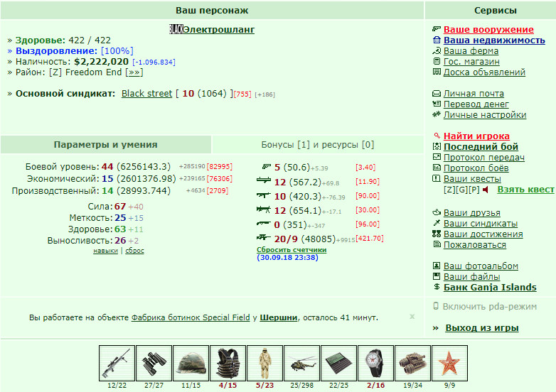The width and height of the screenshot is (556, 392).
Task: Open Ваша недвижимость link
Action: pyautogui.click(x=494, y=40)
